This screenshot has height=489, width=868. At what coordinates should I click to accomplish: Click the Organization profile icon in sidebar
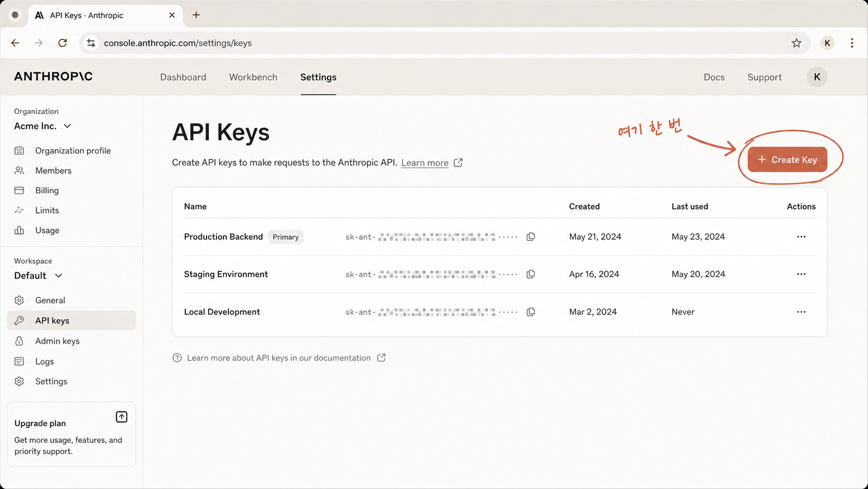(19, 151)
